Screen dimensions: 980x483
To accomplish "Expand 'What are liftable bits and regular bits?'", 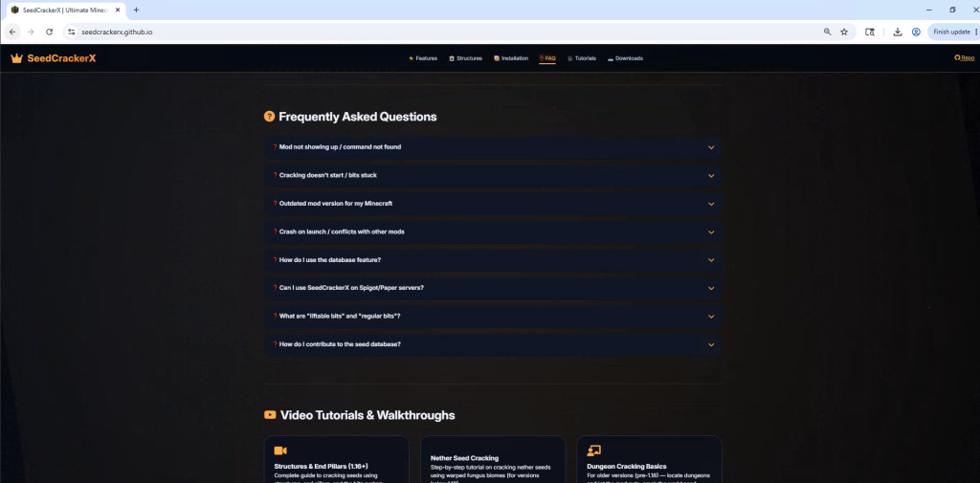I will pyautogui.click(x=493, y=317).
